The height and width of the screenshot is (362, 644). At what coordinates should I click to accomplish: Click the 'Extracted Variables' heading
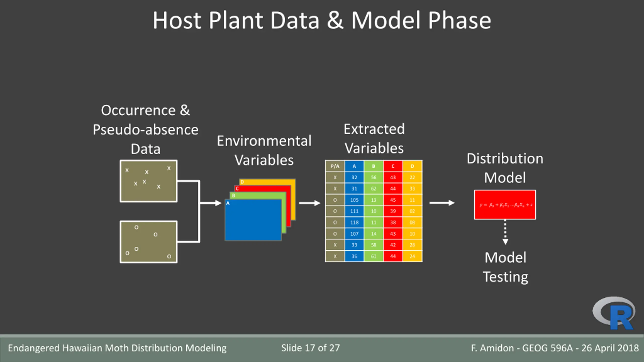click(x=374, y=139)
